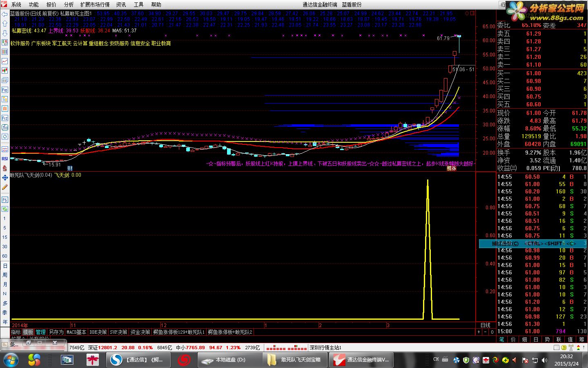Click the volume speaker tray icon
Screen dimensions: 588x368
[544, 360]
